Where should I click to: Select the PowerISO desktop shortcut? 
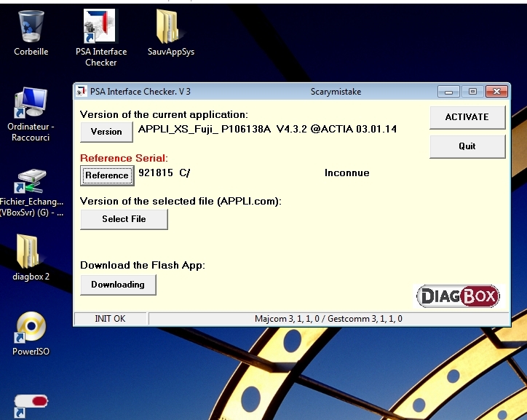tap(31, 333)
